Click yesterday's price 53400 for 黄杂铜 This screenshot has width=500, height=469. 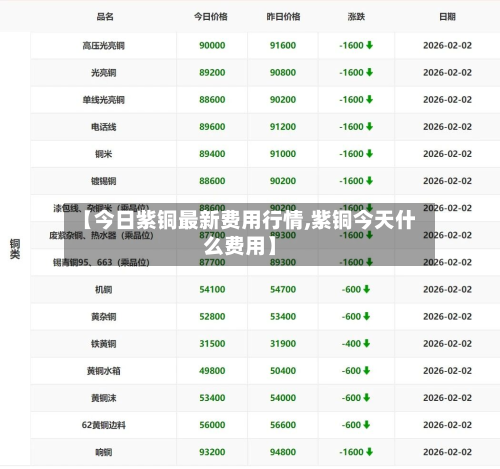point(283,316)
